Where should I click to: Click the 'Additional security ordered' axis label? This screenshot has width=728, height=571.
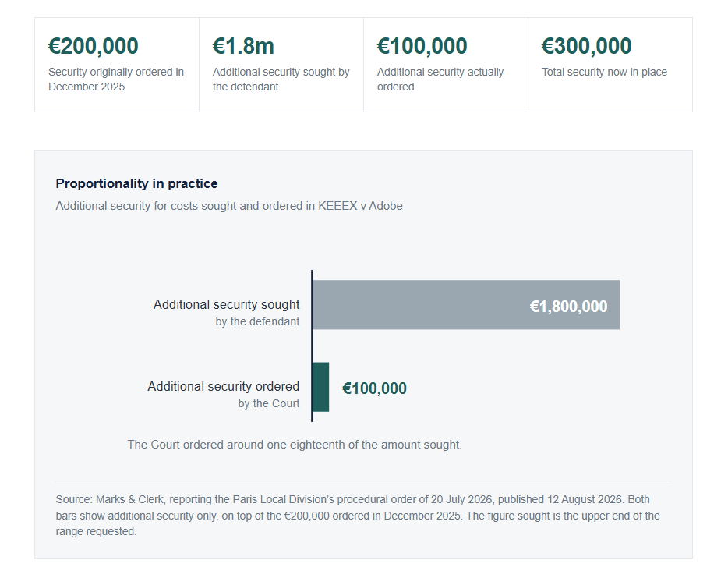tap(224, 387)
